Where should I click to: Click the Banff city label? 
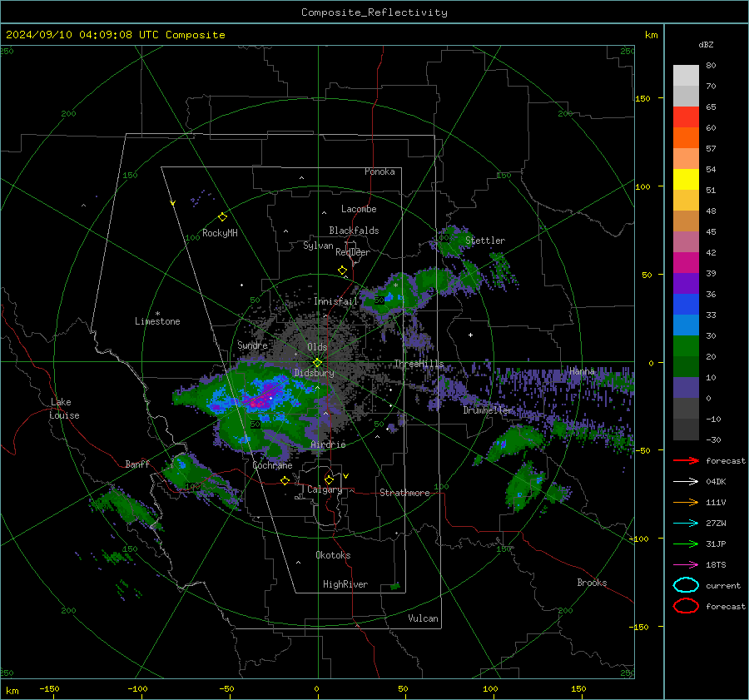[137, 464]
